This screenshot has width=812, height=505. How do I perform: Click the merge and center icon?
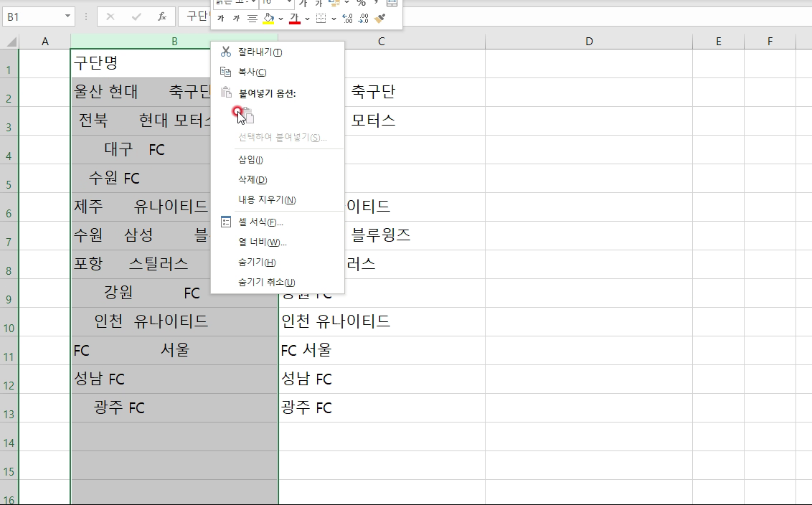click(x=392, y=3)
